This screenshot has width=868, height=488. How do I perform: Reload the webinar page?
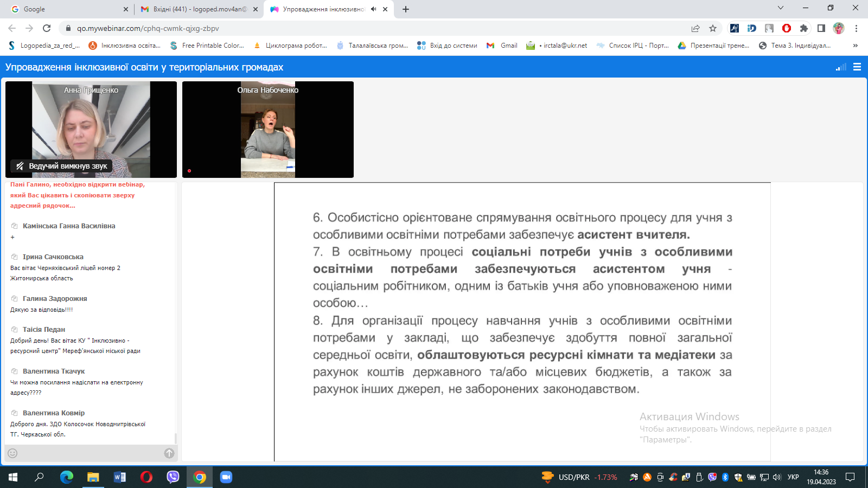pyautogui.click(x=47, y=28)
